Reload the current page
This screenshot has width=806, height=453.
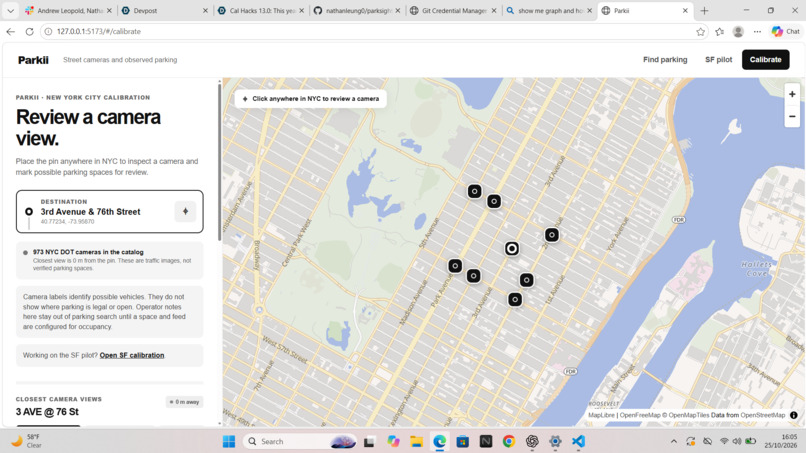click(29, 31)
